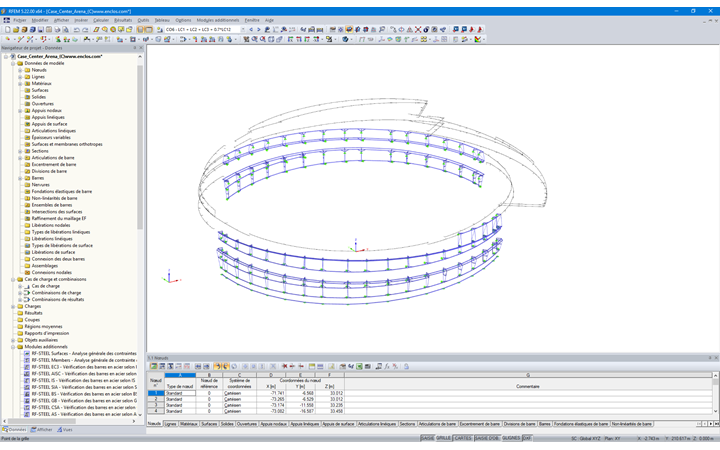Open the load combination CO6 dropdown
720x450 pixels.
(243, 29)
